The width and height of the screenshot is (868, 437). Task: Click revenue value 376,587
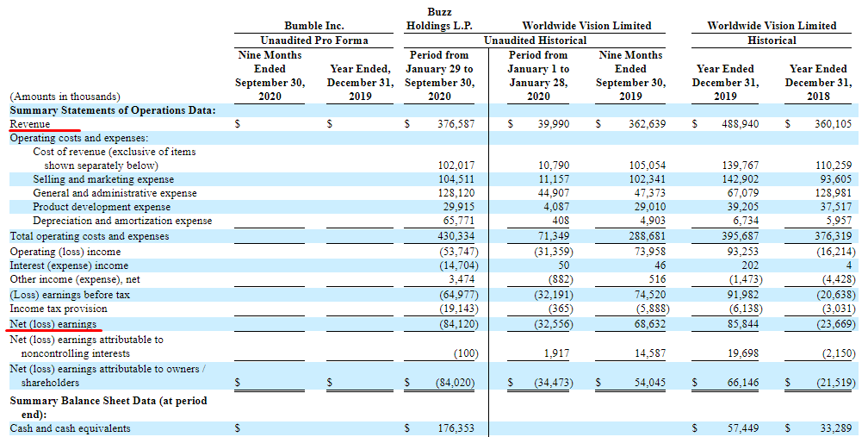[456, 124]
